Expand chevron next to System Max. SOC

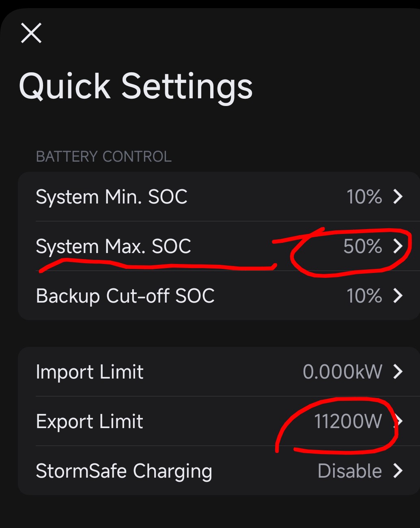pos(398,246)
